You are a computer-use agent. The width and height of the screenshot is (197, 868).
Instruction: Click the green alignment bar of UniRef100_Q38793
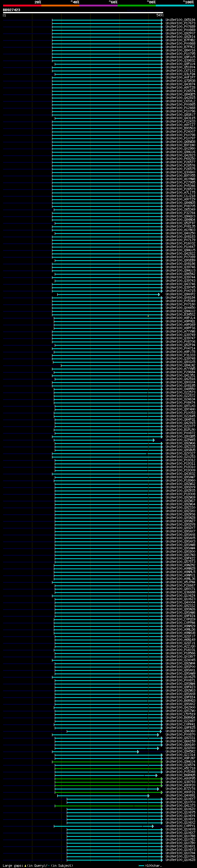109,782
